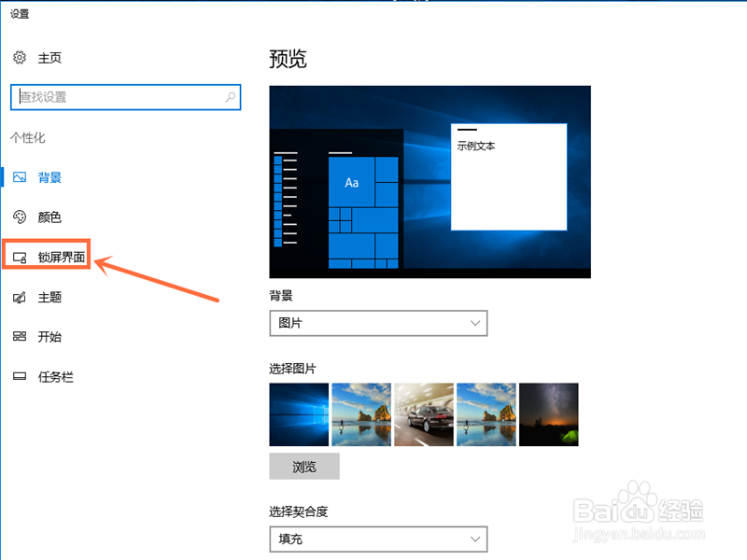Click the home gear icon
The width and height of the screenshot is (747, 560).
(20, 58)
